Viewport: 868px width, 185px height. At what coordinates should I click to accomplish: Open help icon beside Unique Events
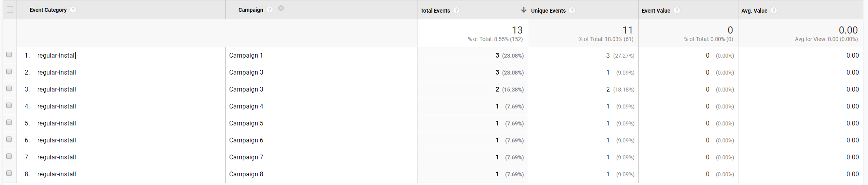[572, 11]
